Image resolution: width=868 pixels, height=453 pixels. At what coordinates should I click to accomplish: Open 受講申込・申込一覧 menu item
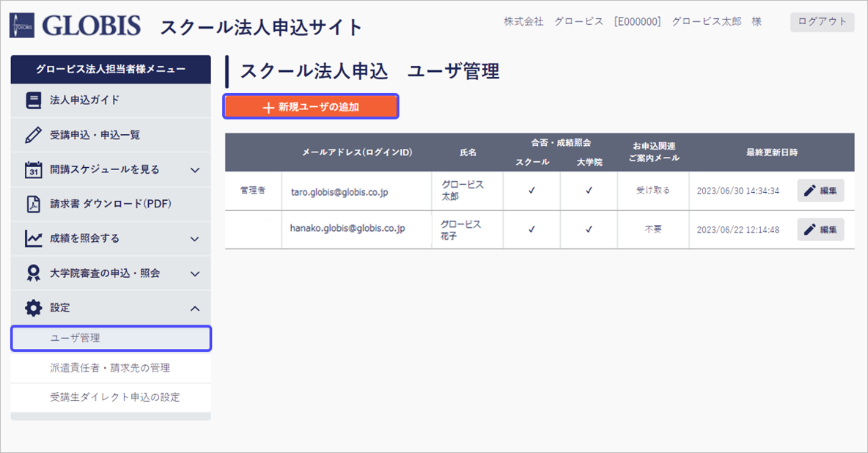point(111,135)
